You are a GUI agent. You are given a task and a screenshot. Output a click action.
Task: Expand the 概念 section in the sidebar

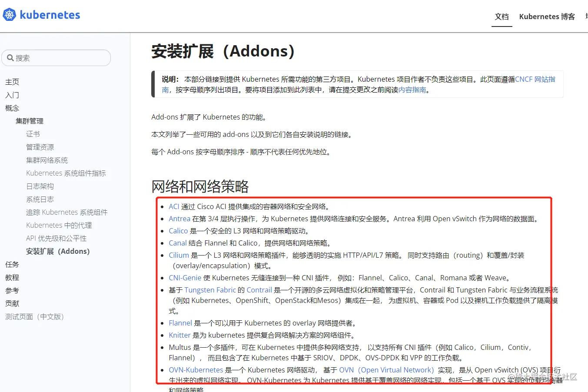point(12,108)
